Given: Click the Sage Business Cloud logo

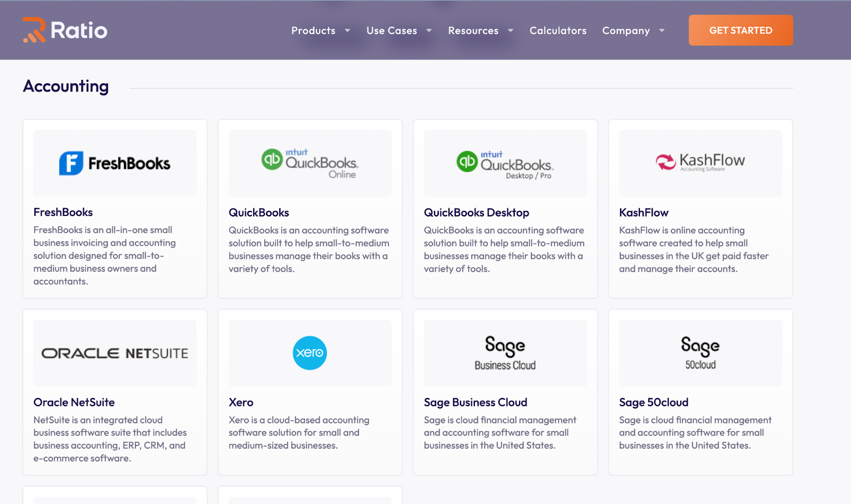Looking at the screenshot, I should click(x=505, y=353).
